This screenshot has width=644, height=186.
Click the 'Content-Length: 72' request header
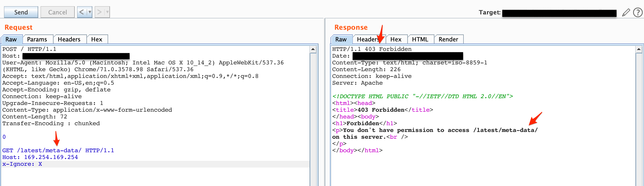(35, 117)
